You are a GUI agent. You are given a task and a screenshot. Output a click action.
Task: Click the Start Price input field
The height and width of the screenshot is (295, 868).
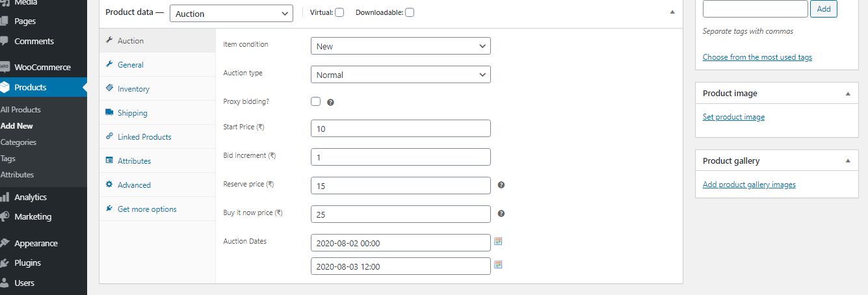coord(401,129)
